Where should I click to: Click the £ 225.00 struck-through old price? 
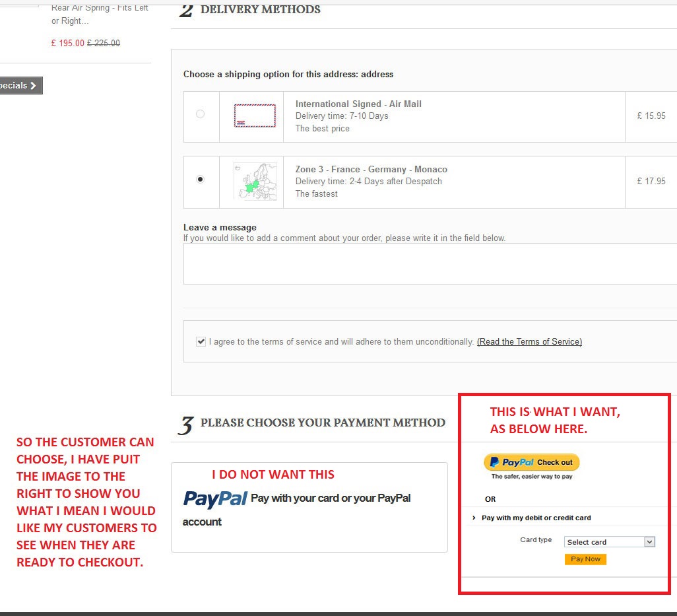point(104,43)
